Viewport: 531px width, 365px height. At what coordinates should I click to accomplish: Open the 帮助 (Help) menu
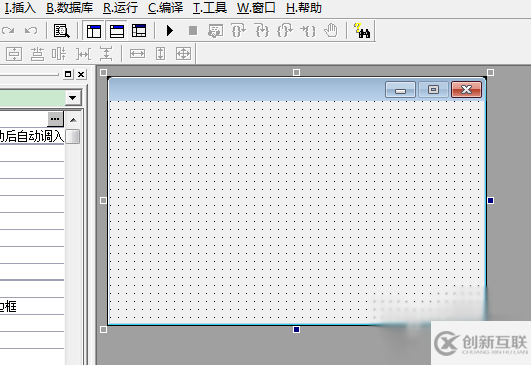pos(304,8)
